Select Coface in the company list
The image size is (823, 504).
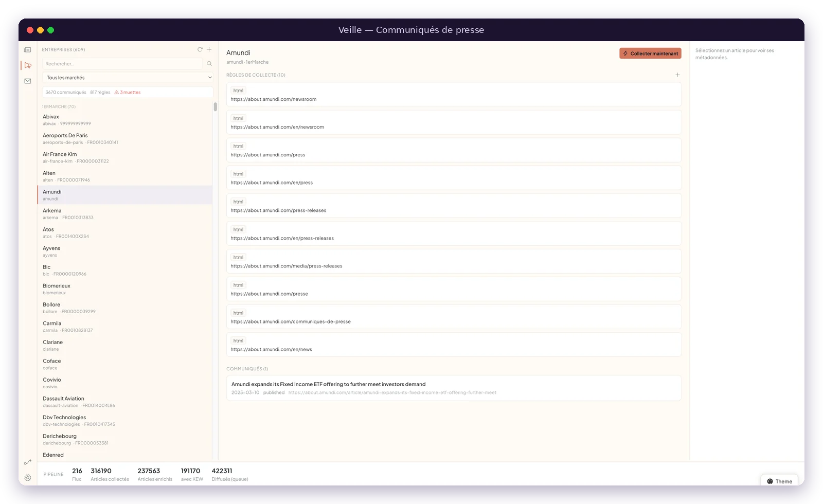click(x=125, y=364)
